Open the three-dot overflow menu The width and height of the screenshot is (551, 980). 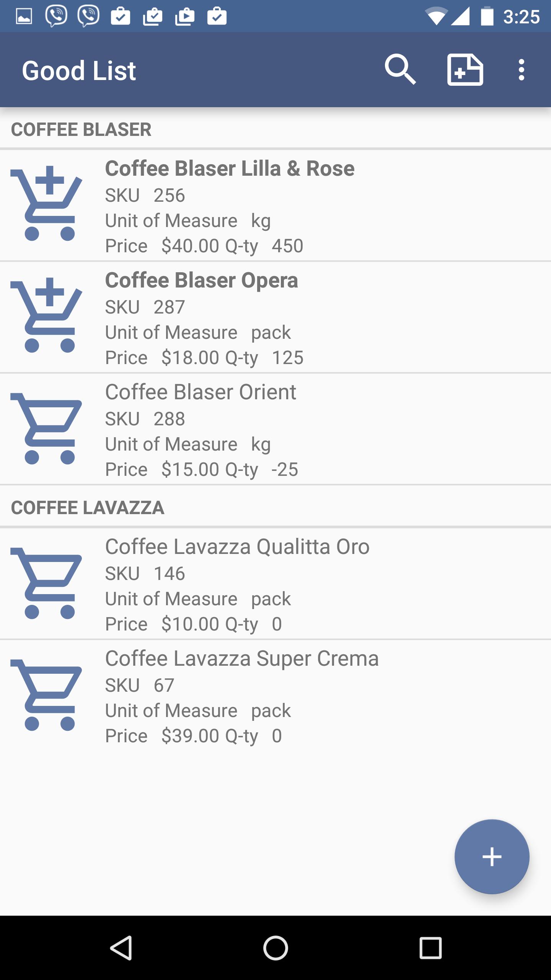[x=521, y=70]
